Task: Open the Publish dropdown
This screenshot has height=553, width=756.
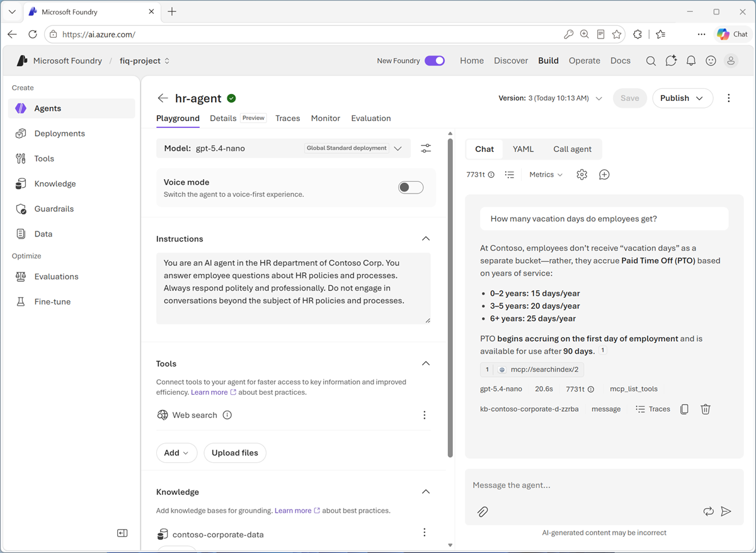Action: pyautogui.click(x=682, y=98)
